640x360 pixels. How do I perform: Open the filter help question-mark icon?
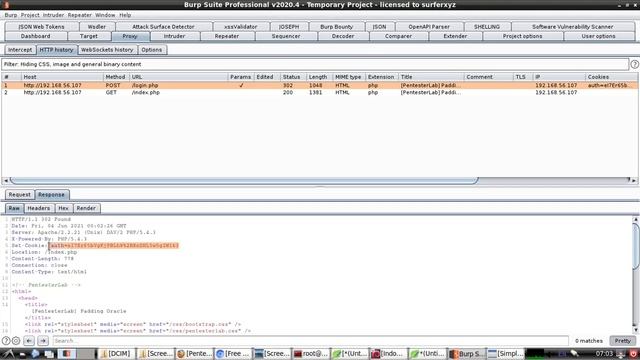coord(634,64)
